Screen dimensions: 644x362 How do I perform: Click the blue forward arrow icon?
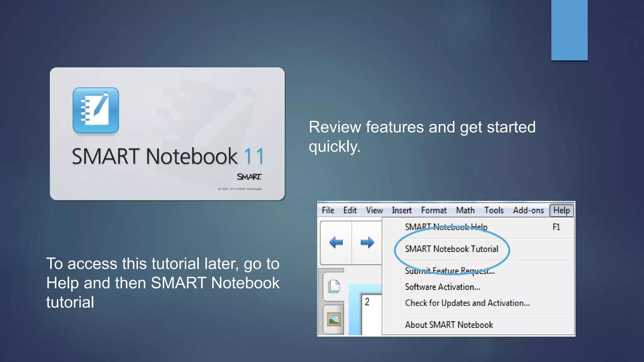(x=367, y=243)
